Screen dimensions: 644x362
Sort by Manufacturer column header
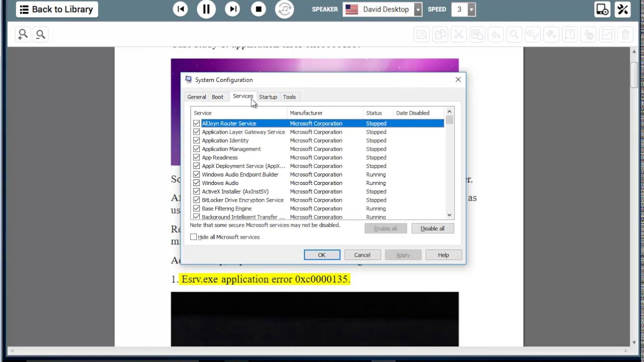325,113
